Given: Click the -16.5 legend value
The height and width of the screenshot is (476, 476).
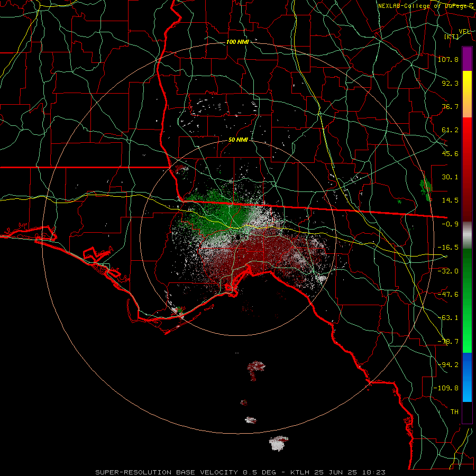Looking at the screenshot, I should pyautogui.click(x=448, y=248).
